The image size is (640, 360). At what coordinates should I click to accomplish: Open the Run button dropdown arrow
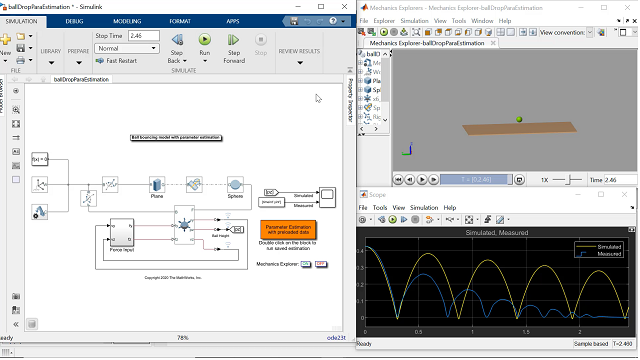coord(205,61)
